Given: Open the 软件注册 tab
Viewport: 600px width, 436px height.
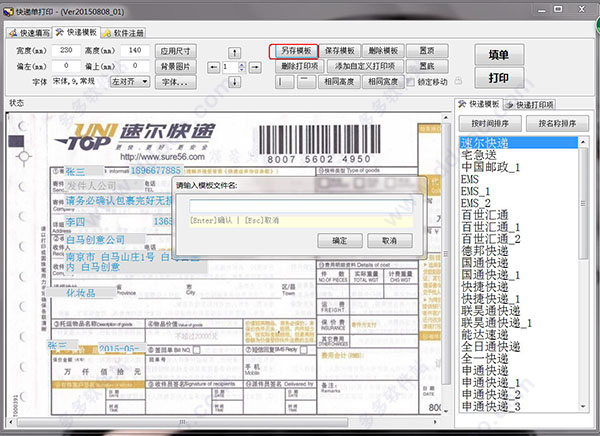Looking at the screenshot, I should click(x=124, y=33).
